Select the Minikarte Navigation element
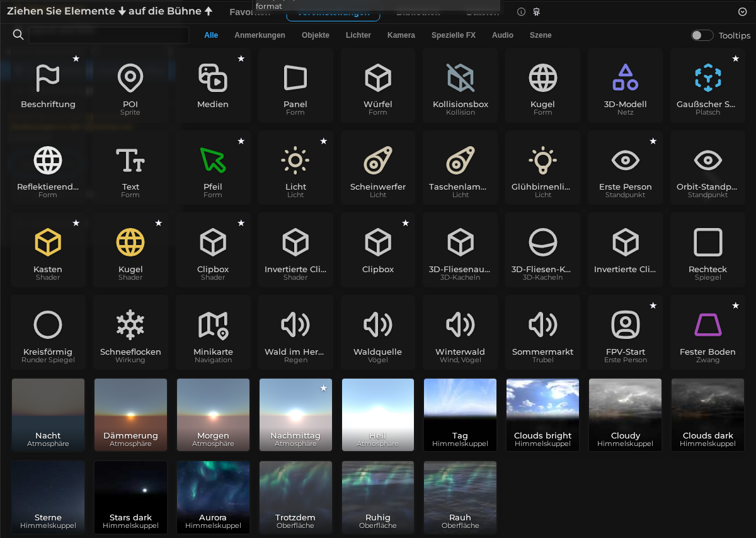 213,333
